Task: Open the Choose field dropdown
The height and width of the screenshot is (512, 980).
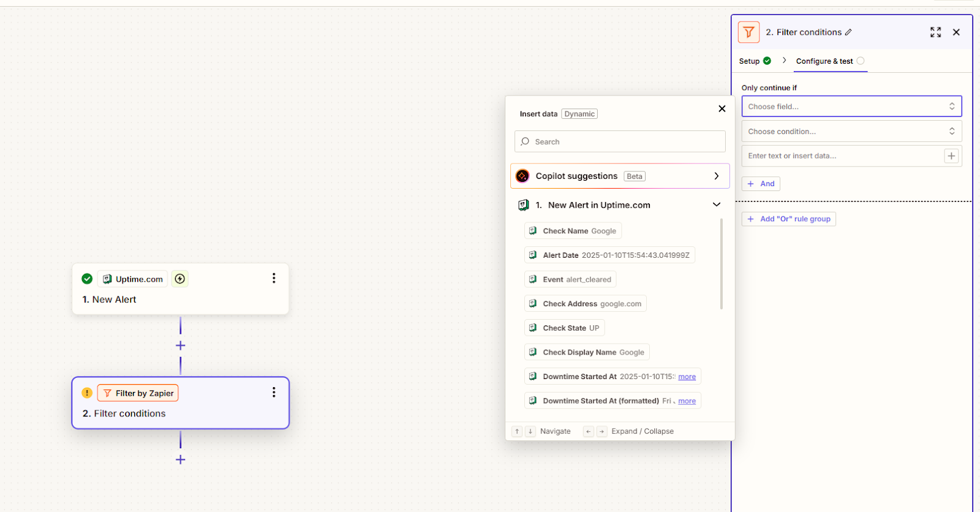Action: [851, 106]
